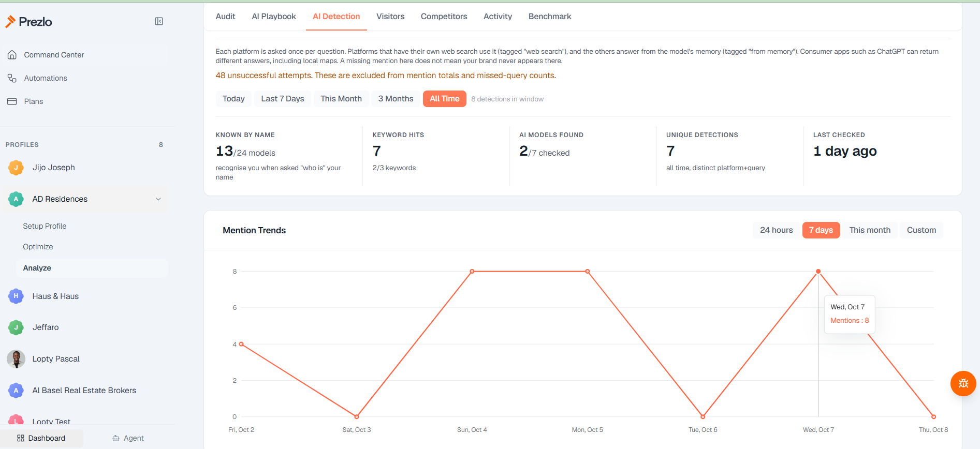Viewport: 980px width, 449px height.
Task: Collapse sidebar with the panel toggle icon
Action: [x=159, y=21]
